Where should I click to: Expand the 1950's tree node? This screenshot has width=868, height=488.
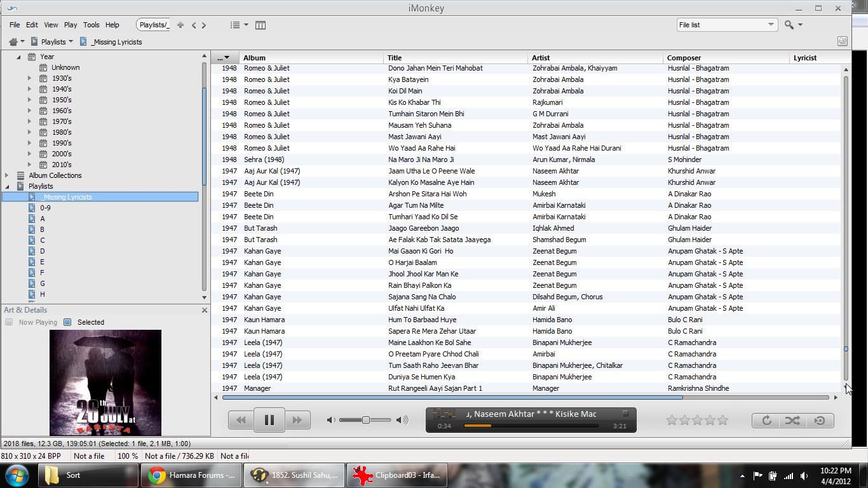click(29, 100)
